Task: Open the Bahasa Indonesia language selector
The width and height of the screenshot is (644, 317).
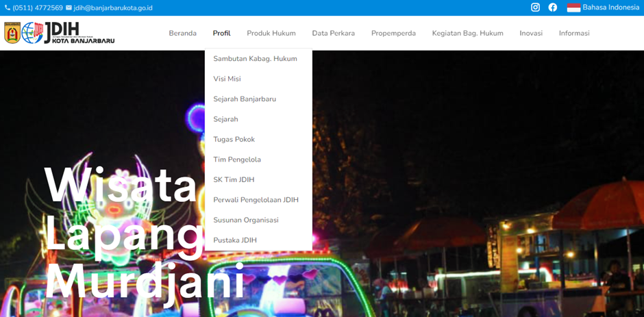Action: pos(610,8)
